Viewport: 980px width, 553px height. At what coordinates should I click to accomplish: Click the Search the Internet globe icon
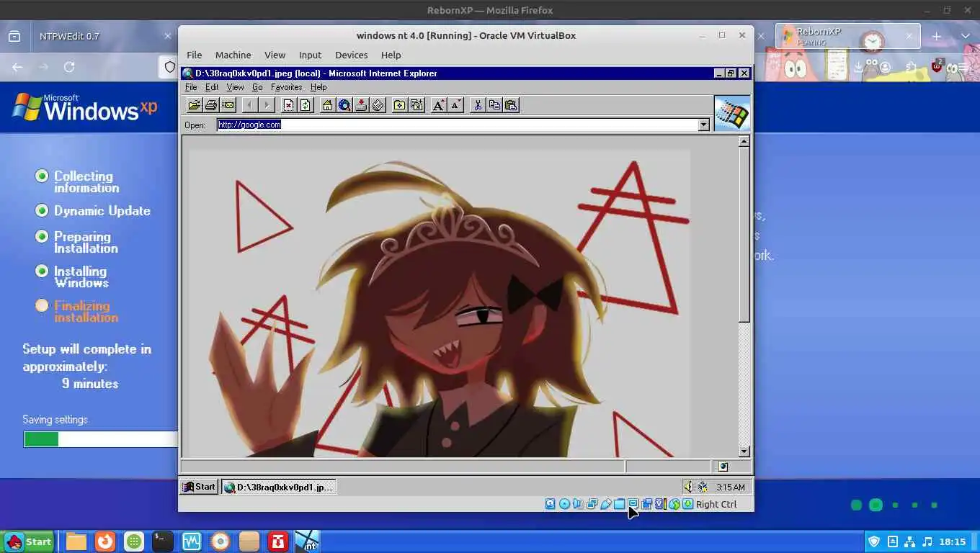344,105
